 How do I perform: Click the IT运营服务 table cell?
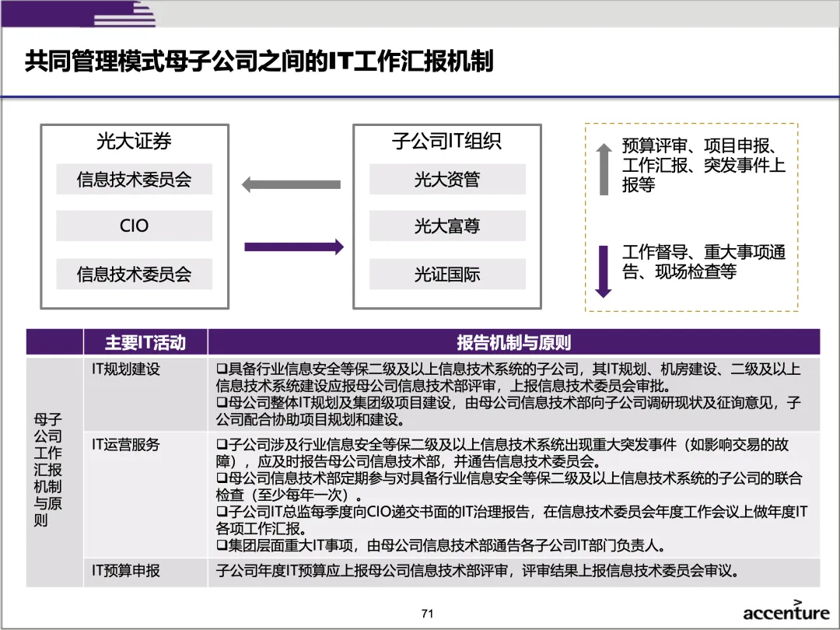tap(145, 495)
